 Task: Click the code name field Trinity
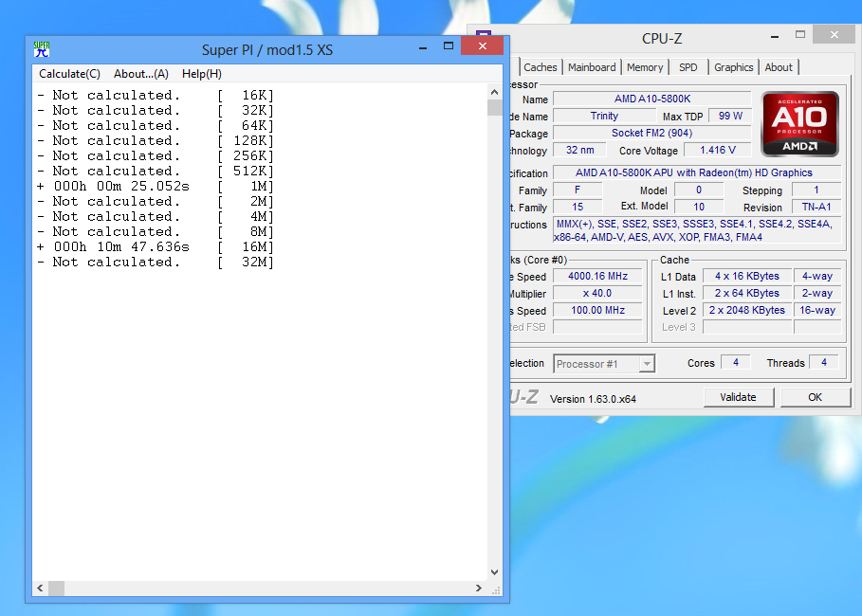[x=604, y=116]
